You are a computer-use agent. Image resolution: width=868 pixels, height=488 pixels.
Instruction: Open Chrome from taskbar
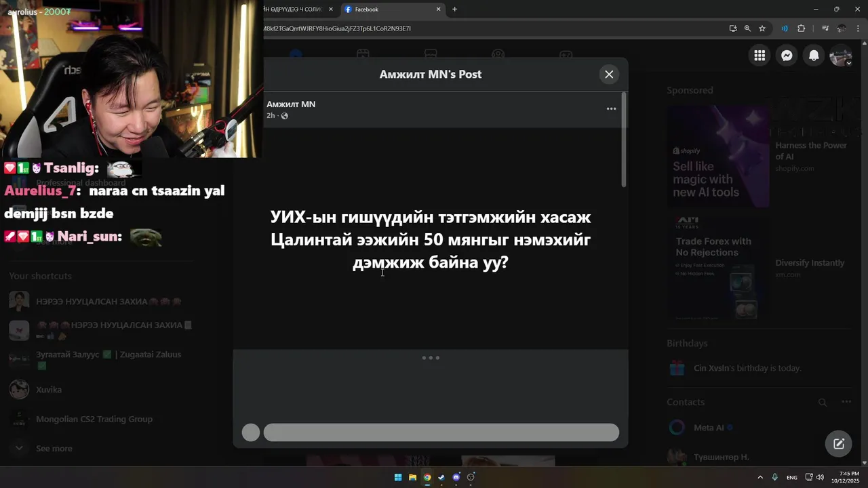point(427,477)
